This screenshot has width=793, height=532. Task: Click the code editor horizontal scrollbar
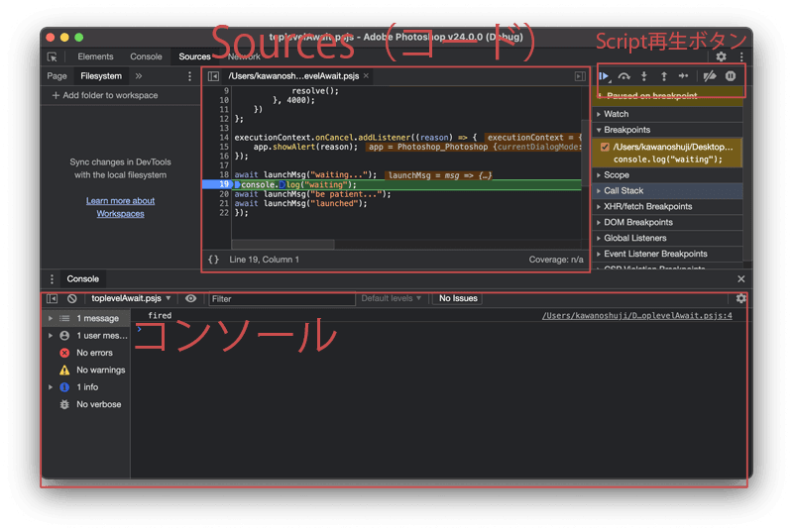coord(283,245)
